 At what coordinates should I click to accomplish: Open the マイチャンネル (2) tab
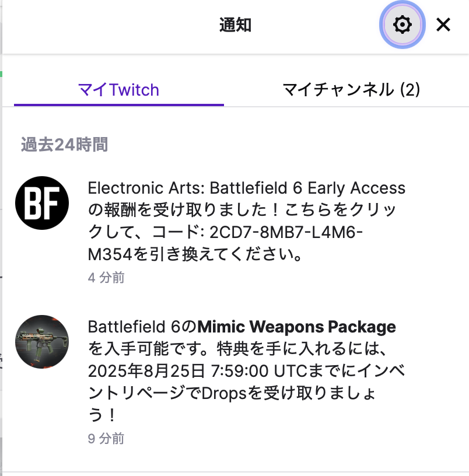[351, 90]
